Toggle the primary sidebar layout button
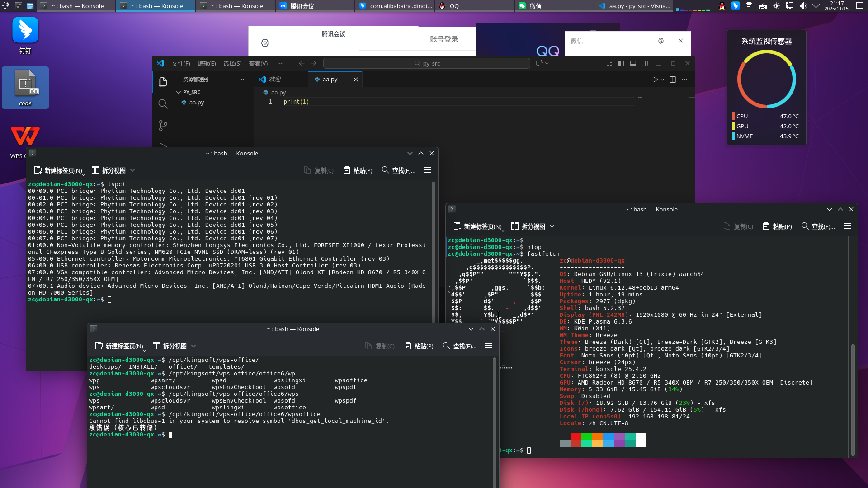The width and height of the screenshot is (868, 488). pyautogui.click(x=621, y=63)
